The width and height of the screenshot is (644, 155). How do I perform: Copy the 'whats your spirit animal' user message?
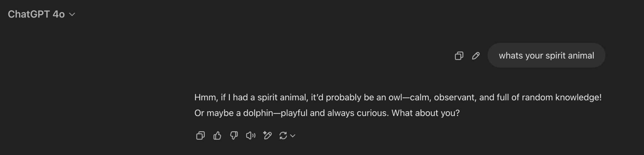coord(459,56)
